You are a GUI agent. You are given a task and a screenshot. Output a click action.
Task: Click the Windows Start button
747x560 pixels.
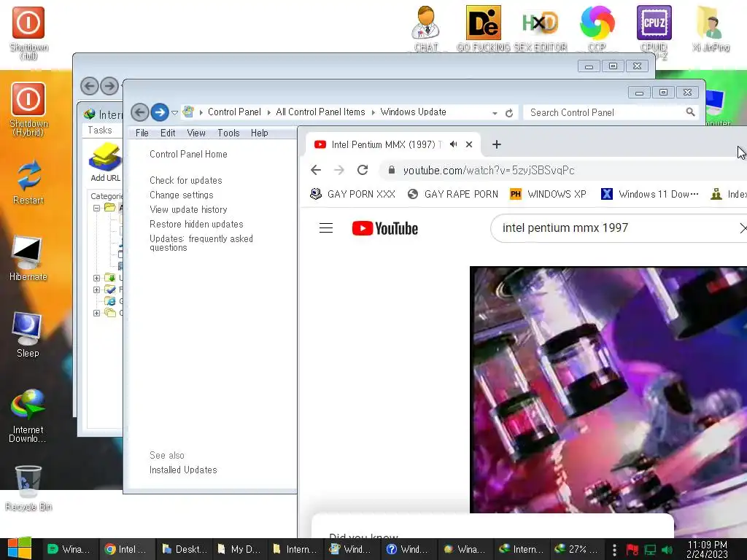click(x=20, y=548)
